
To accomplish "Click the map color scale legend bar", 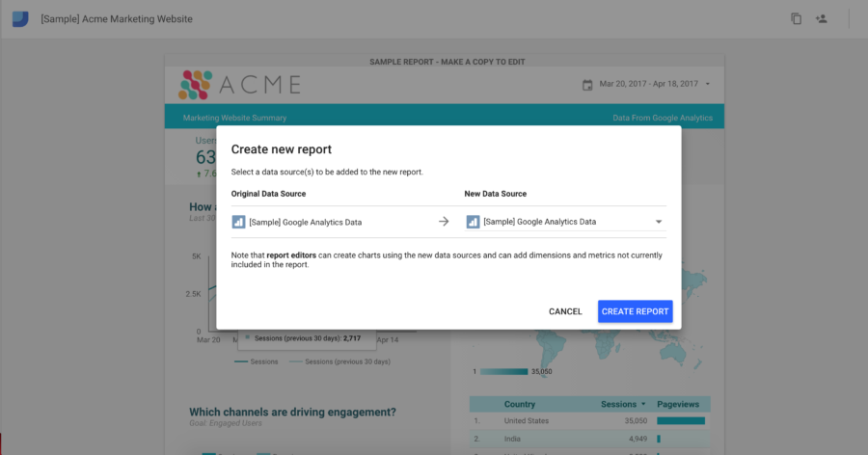I will (x=503, y=371).
